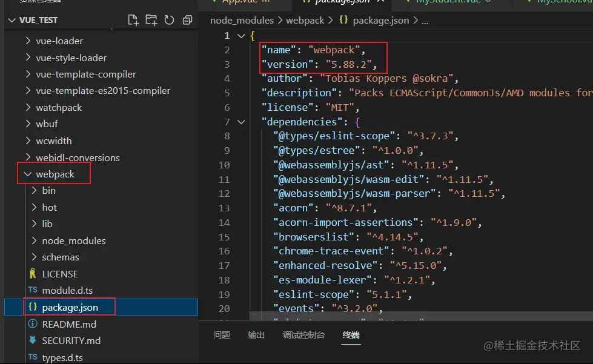Click the "author" key on line 4
Viewport: 593px width, 364px height.
pos(284,79)
